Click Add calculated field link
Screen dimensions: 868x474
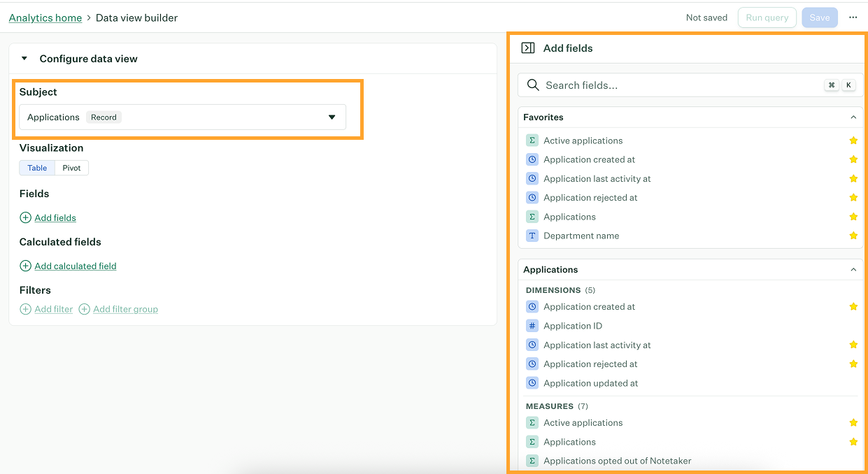click(76, 266)
